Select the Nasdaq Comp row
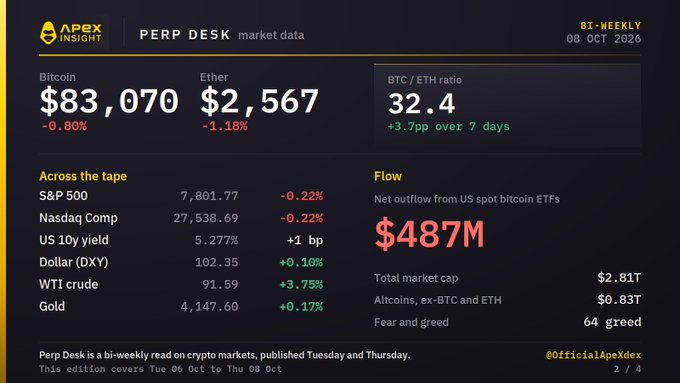Screen dimensions: 680x383 [x=181, y=218]
